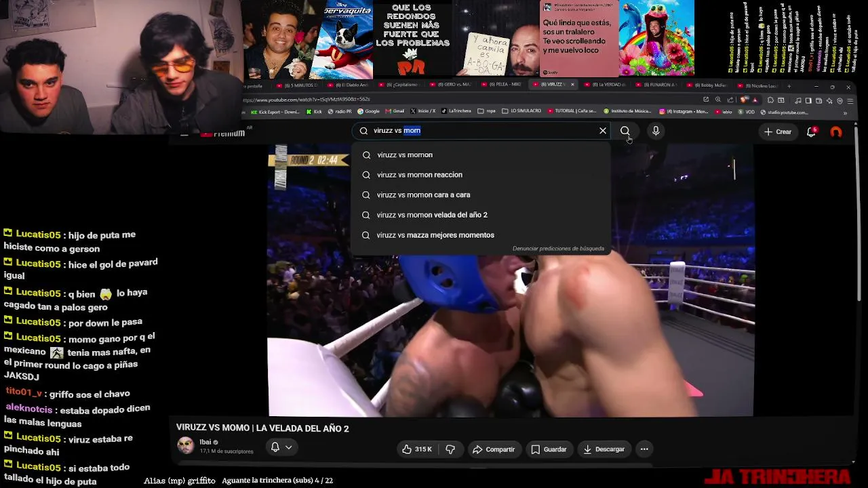Image resolution: width=868 pixels, height=488 pixels.
Task: Open the studio.youtube.com bookmark
Action: [784, 113]
